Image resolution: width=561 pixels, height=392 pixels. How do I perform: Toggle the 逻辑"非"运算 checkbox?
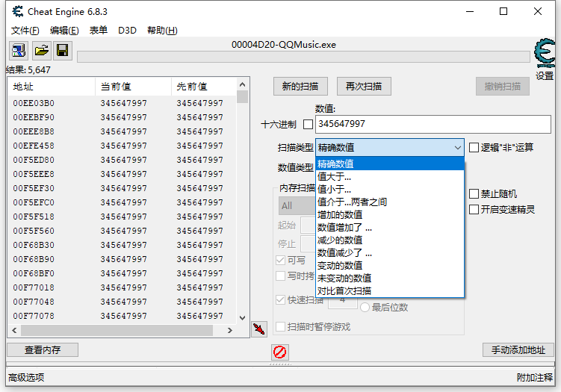(474, 147)
